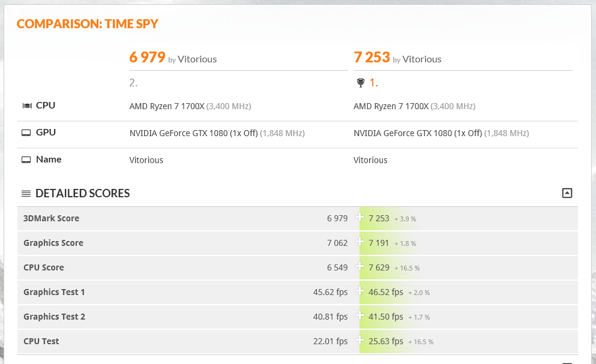Open Vitorious profile next to 6 979

pos(197,59)
